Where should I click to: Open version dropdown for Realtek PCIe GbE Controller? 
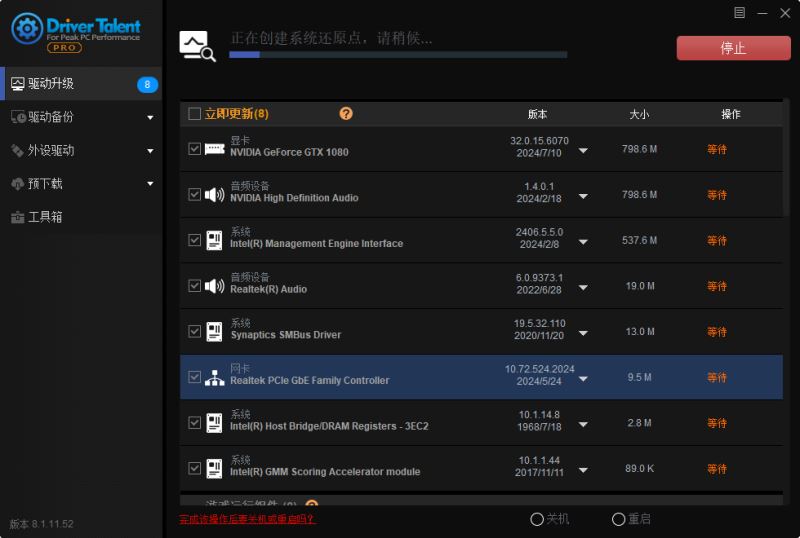click(x=583, y=379)
